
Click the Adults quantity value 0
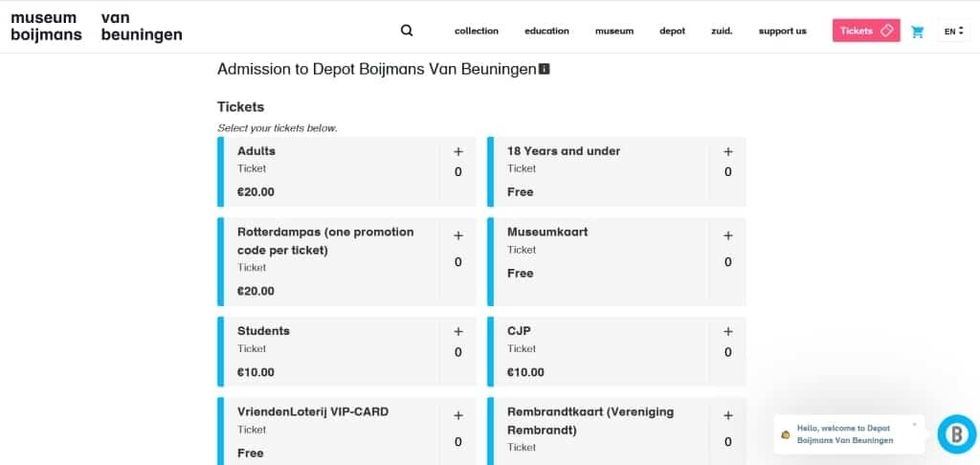click(458, 172)
